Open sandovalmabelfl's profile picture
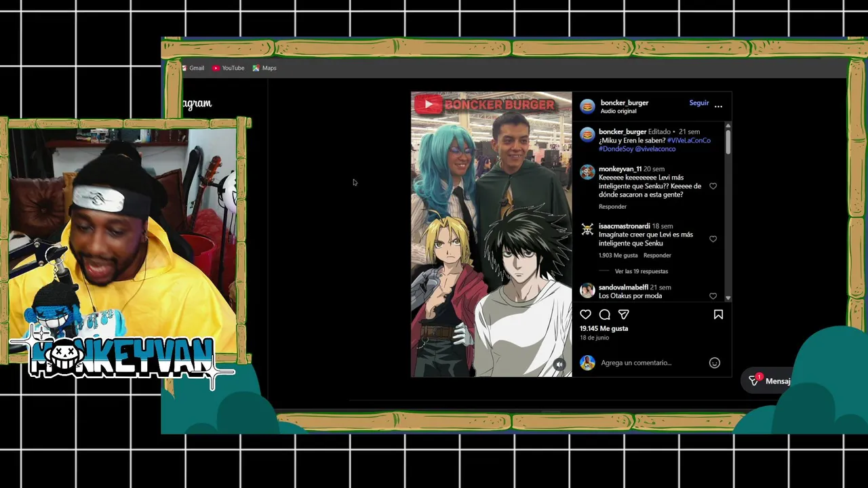868x488 pixels. point(587,291)
